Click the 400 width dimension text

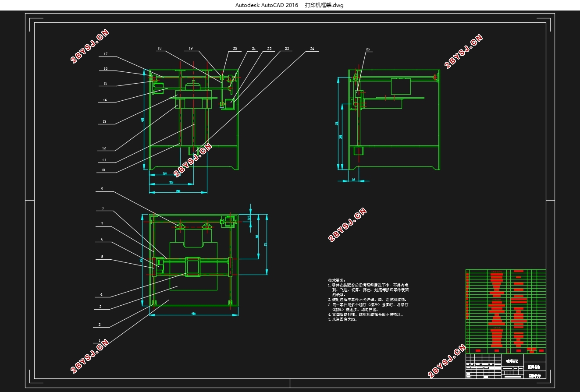click(193, 314)
